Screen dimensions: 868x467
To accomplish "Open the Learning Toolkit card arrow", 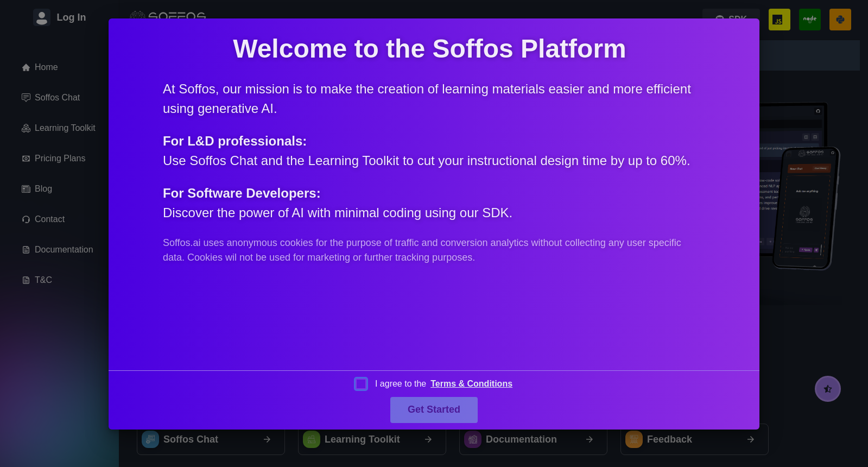I will coord(428,439).
